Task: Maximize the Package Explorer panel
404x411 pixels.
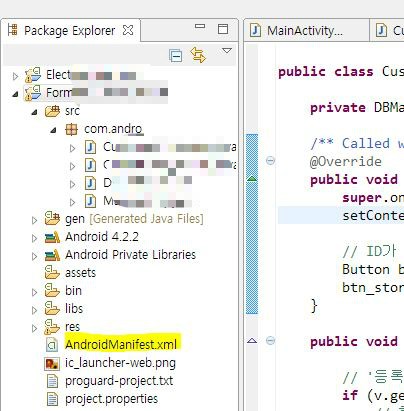Action: tap(223, 29)
